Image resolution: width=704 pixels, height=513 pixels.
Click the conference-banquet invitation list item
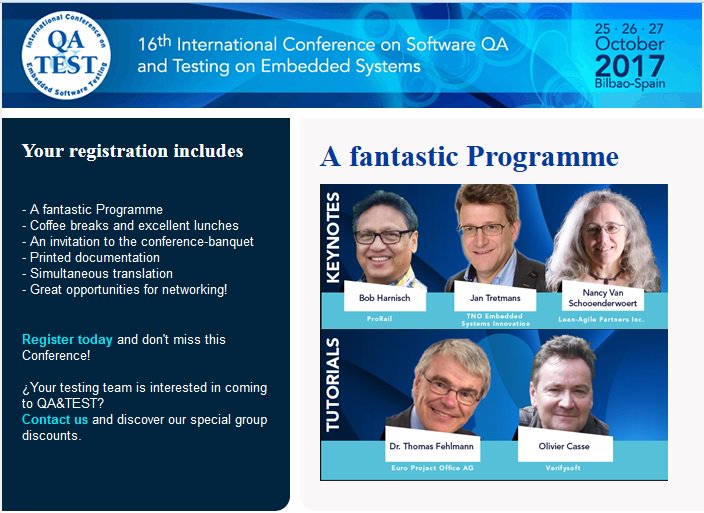click(x=138, y=241)
